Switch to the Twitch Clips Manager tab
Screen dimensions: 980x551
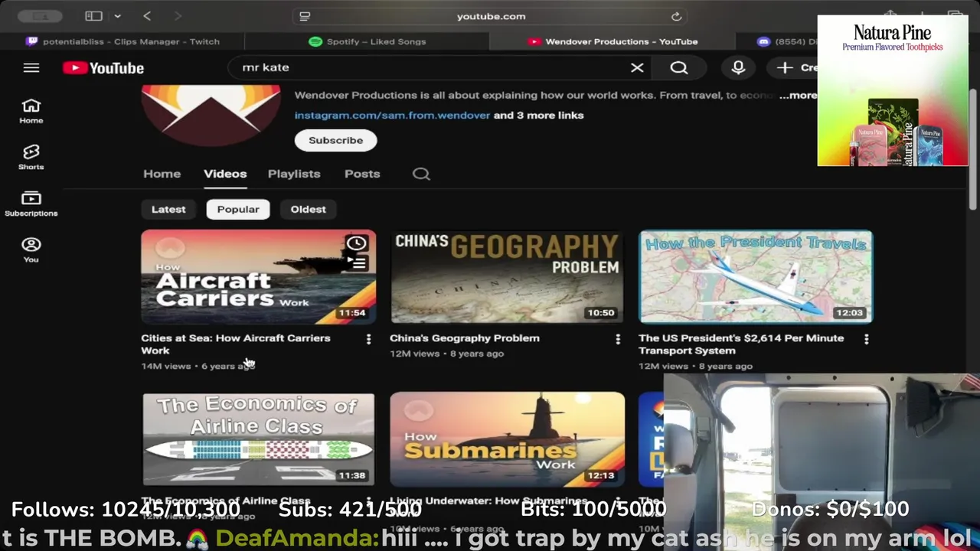pos(122,41)
